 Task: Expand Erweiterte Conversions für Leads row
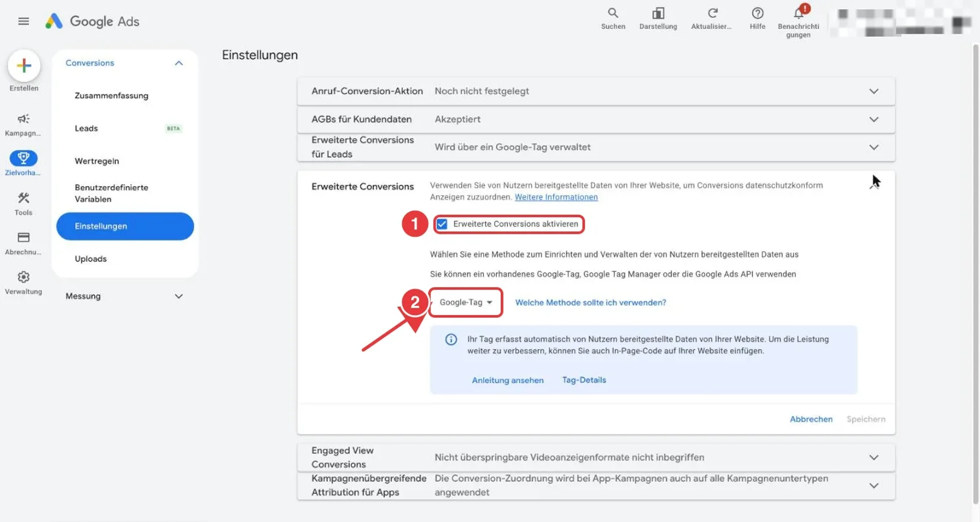(x=596, y=147)
